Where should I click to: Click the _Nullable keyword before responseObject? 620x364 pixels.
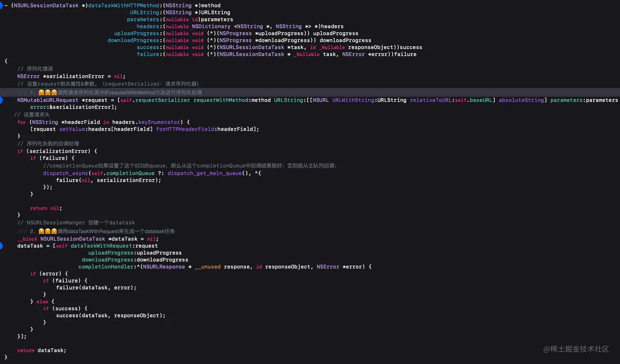[x=332, y=47]
